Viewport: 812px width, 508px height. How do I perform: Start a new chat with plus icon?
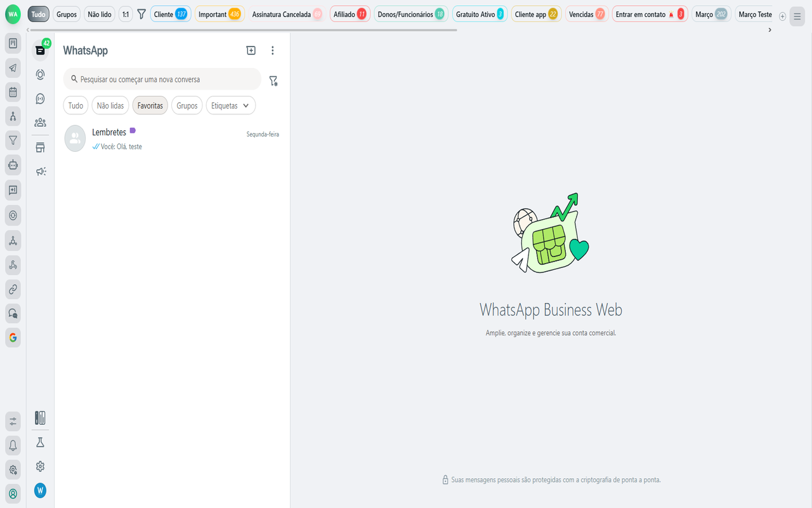(x=251, y=51)
